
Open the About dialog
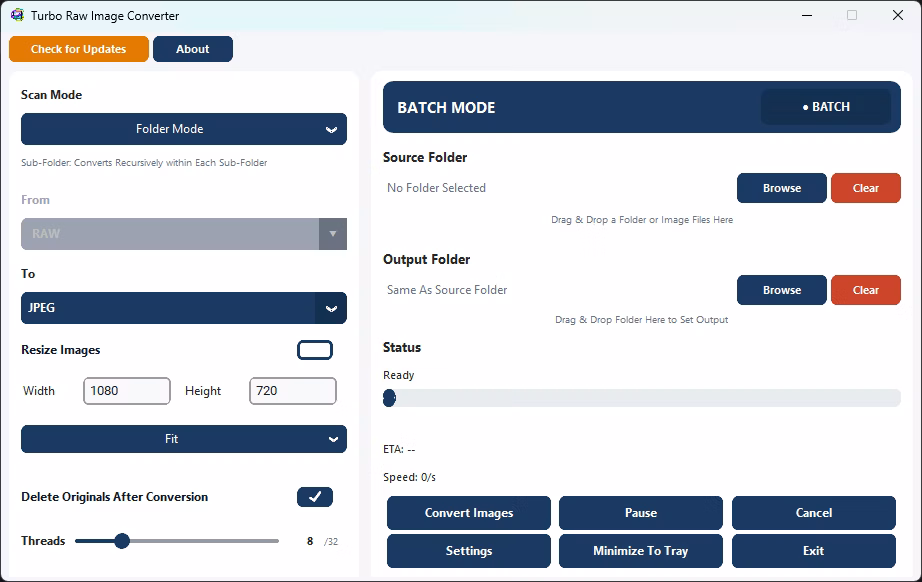(193, 49)
